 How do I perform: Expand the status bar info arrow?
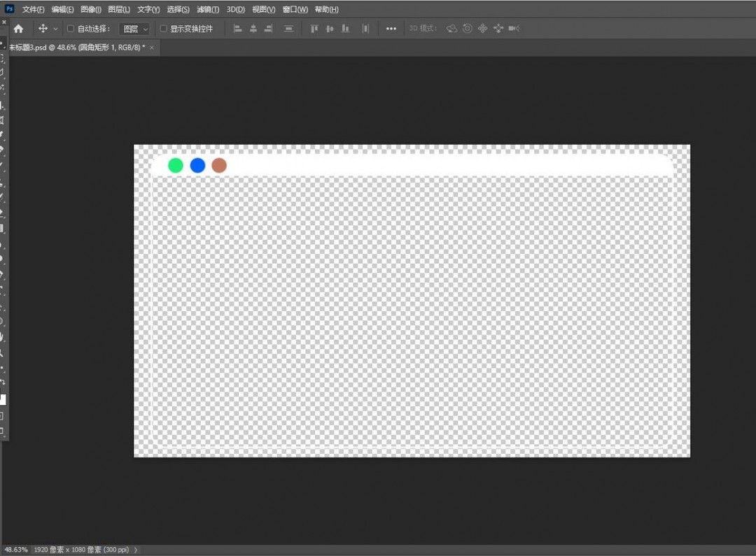coord(136,550)
